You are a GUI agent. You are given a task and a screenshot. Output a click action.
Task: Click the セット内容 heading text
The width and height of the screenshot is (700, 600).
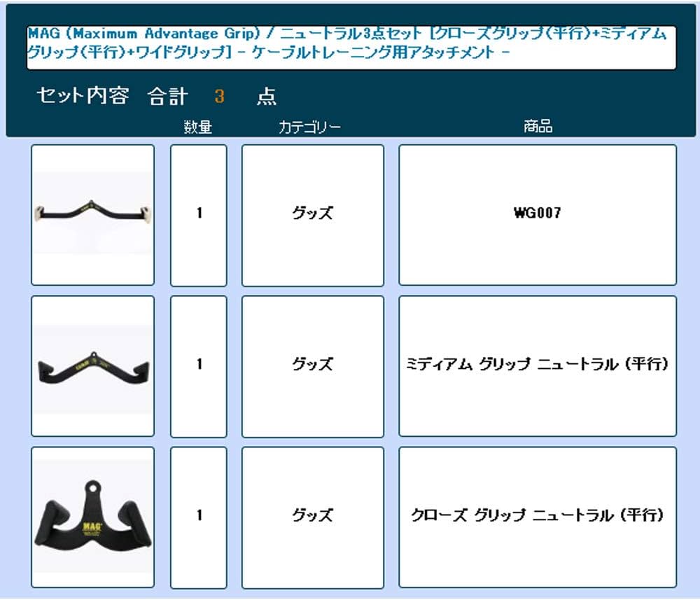tap(83, 95)
